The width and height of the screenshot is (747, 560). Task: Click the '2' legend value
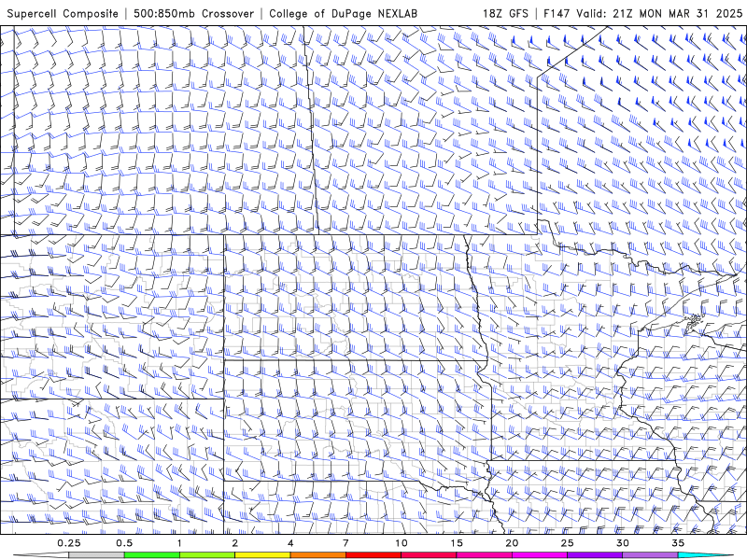[235, 543]
